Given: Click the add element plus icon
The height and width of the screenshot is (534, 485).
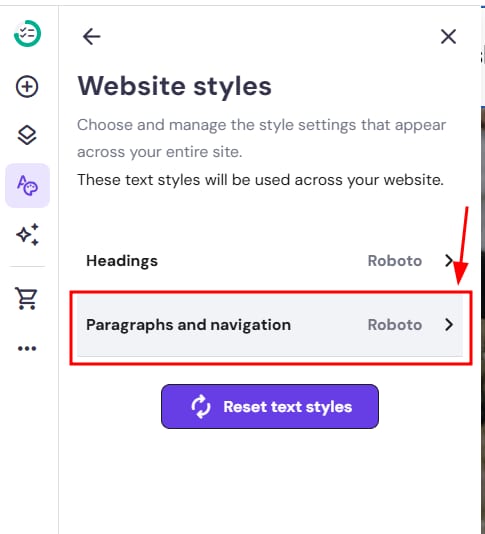Looking at the screenshot, I should click(x=27, y=86).
